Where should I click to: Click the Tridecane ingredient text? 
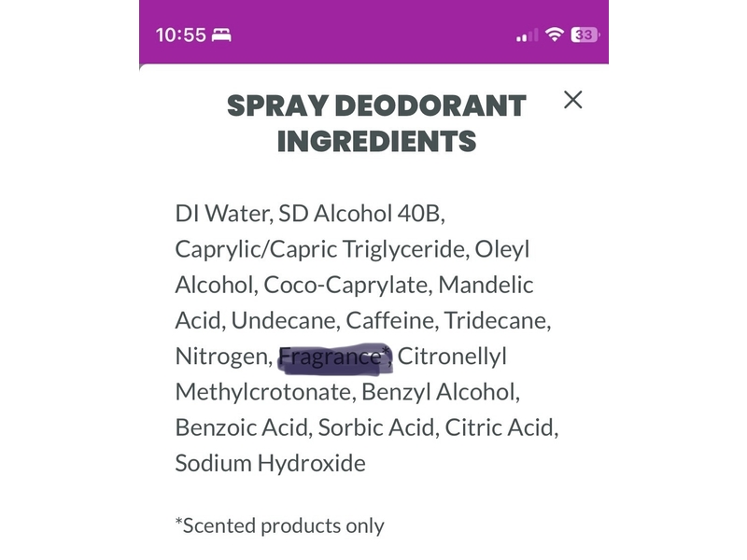tap(497, 320)
